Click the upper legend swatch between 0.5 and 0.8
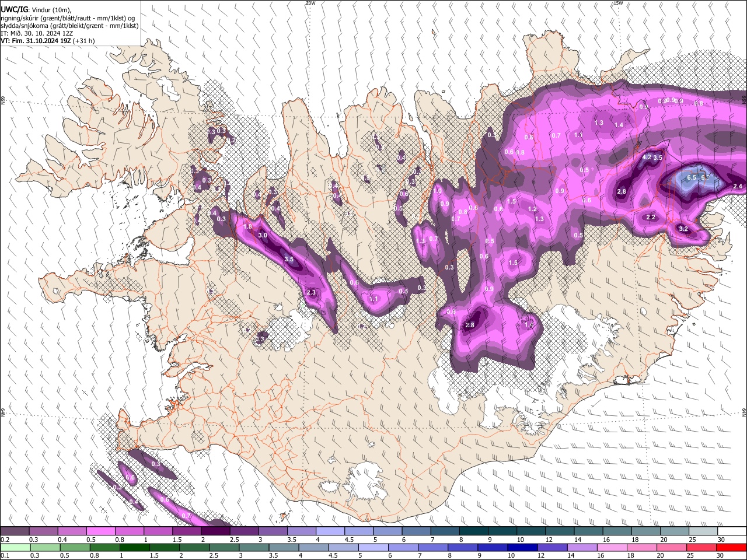This screenshot has height=560, width=747. [x=100, y=531]
